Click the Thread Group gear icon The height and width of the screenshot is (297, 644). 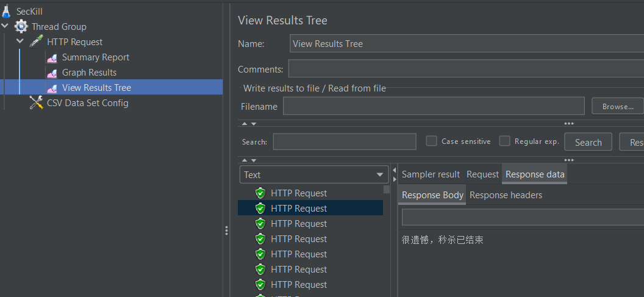(x=21, y=27)
